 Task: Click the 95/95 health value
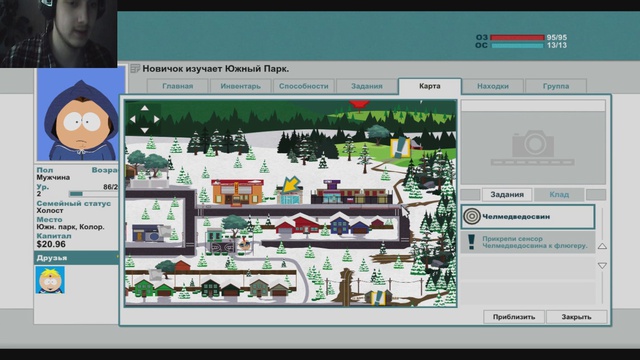click(557, 38)
